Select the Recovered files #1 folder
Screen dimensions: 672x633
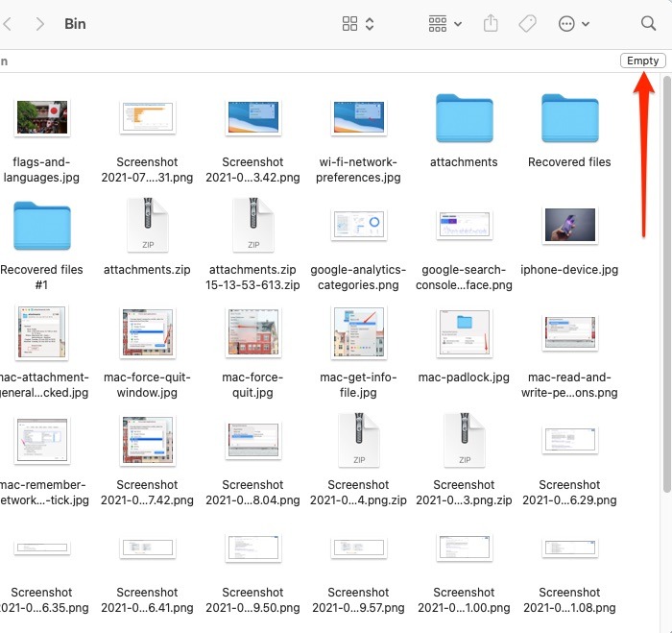pyautogui.click(x=42, y=226)
